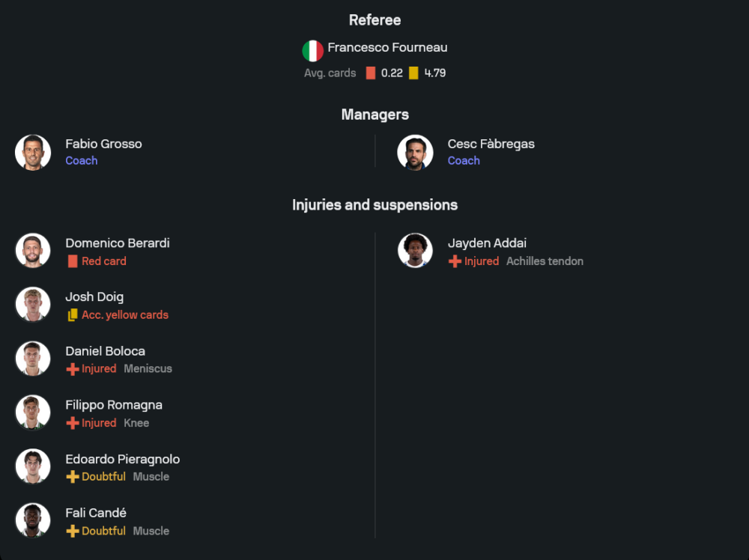
Task: Click Filippo Romagna's red injury cross icon
Action: (73, 423)
